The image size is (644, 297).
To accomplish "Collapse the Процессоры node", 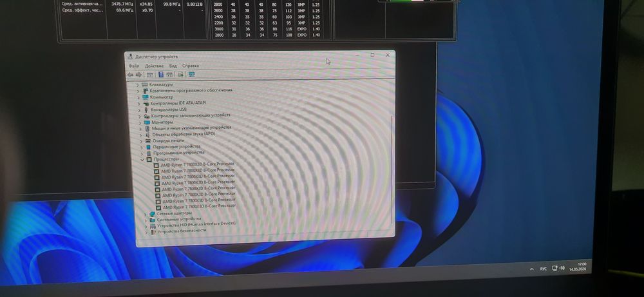I will 142,159.
